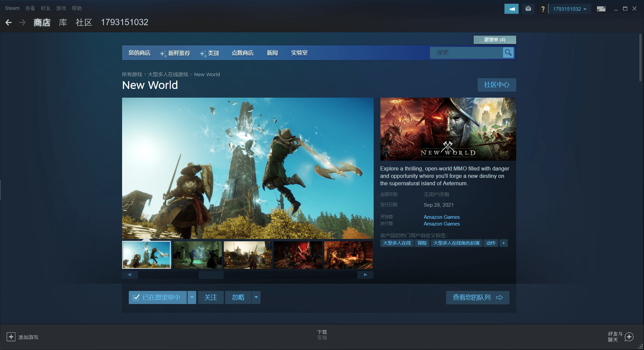Screen dimensions: 644x350
Task: Open account dropdown 1793151032
Action: tap(570, 9)
